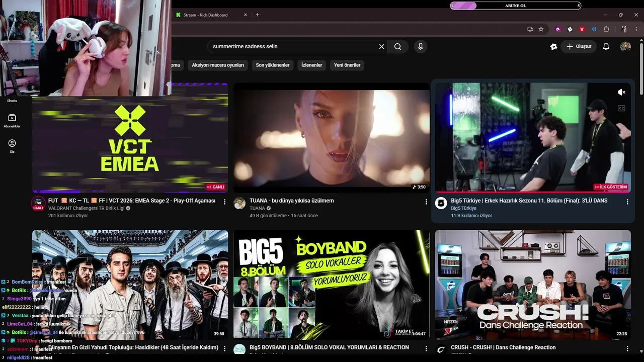Open the VCT EMEA live stream thumbnail
The image size is (644, 362).
(x=130, y=138)
